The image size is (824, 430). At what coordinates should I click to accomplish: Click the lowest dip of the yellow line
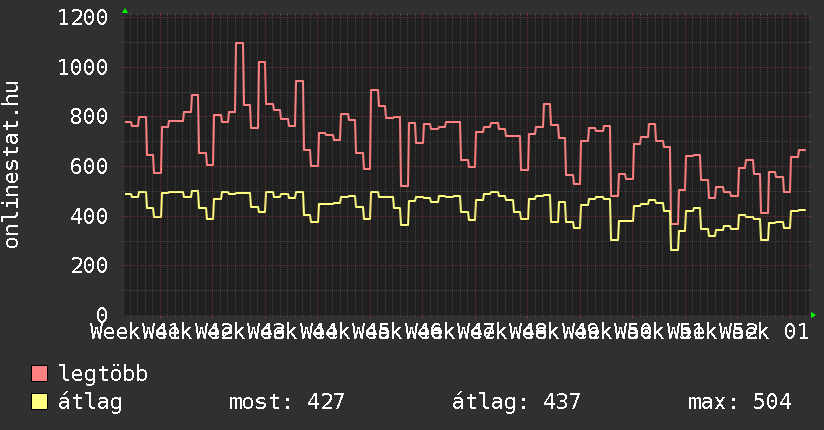(x=674, y=249)
